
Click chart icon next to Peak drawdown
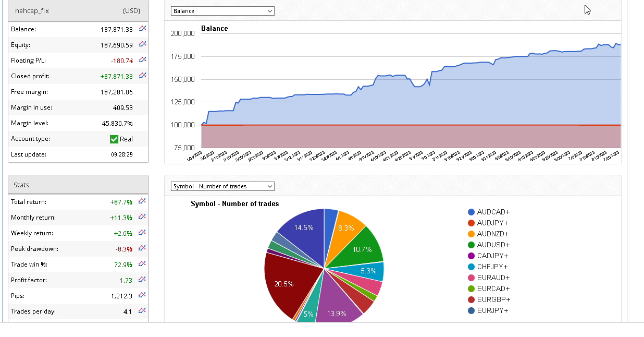(x=142, y=248)
